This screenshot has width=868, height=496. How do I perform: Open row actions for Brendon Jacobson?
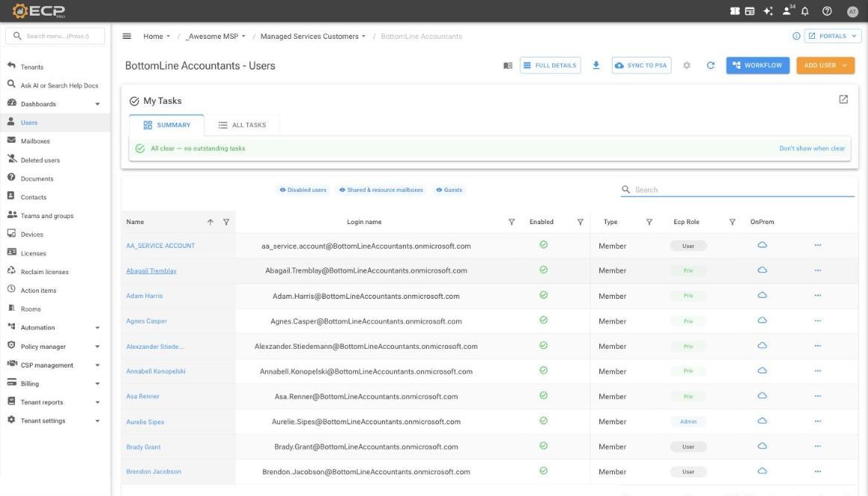(818, 471)
